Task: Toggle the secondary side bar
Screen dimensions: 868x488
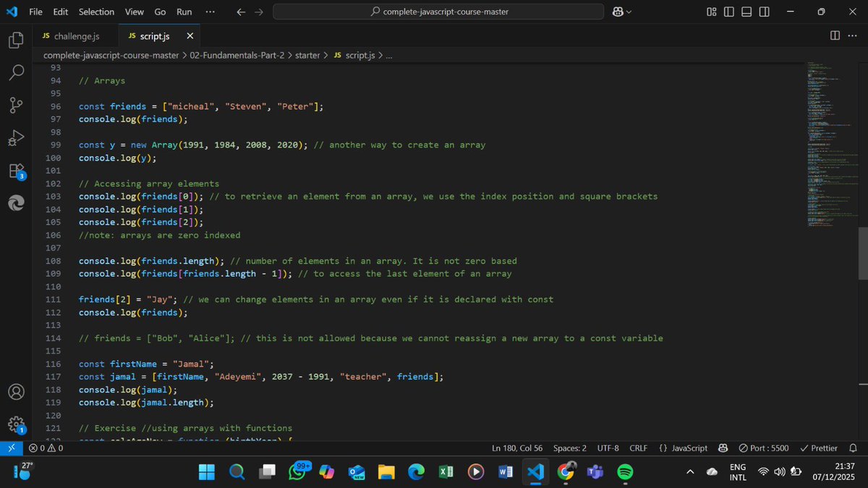Action: pos(765,12)
